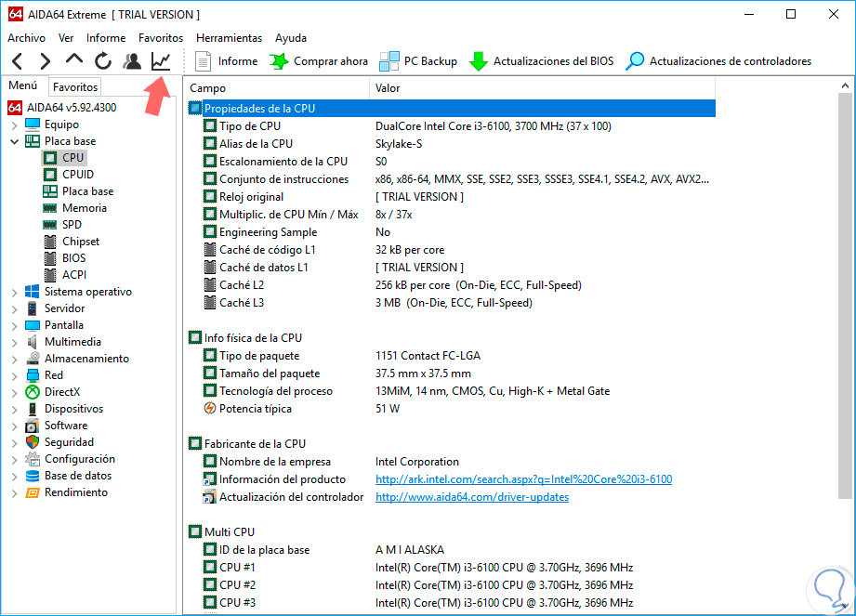Click the up one level arrow
Viewport: 856px width, 616px height.
coord(74,59)
